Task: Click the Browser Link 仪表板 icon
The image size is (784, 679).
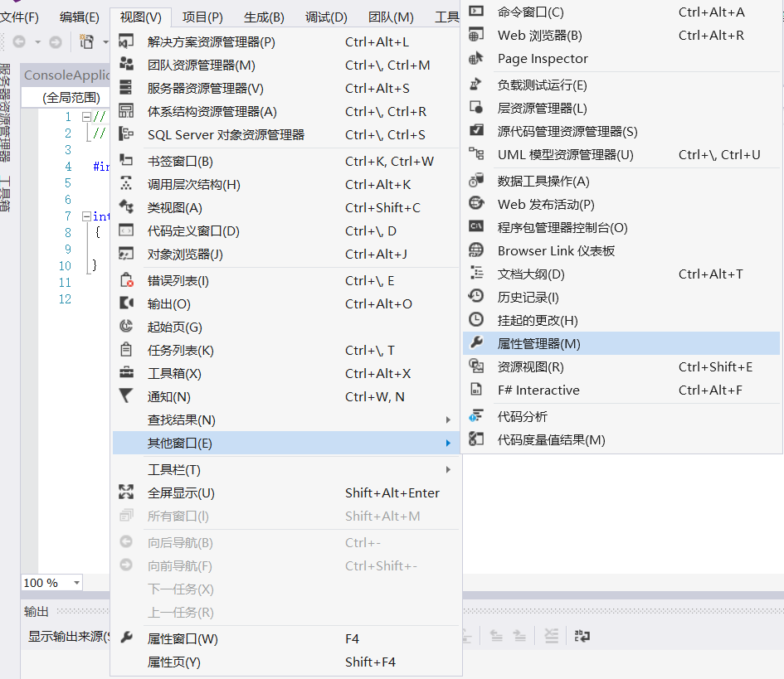Action: coord(476,250)
